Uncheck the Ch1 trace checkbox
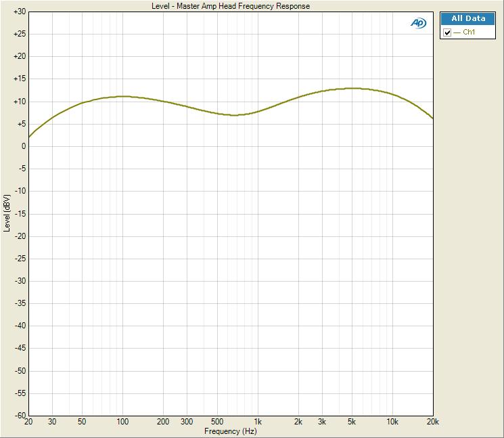 coord(447,32)
